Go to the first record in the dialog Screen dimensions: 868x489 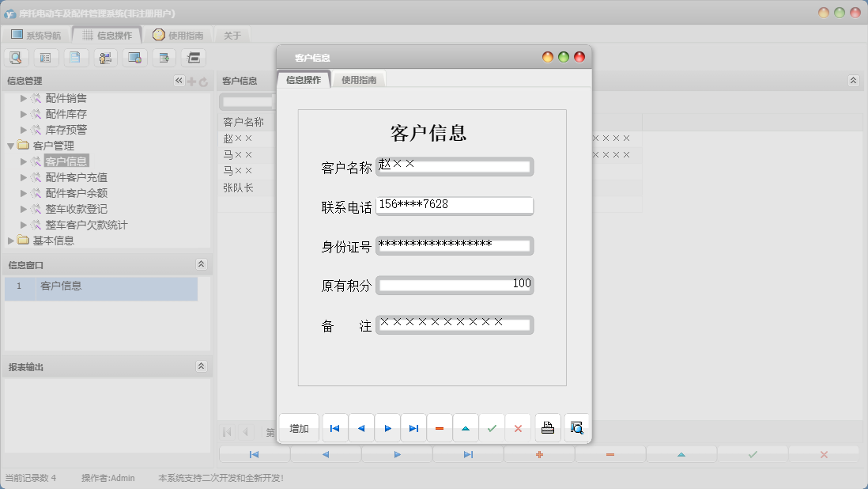334,428
